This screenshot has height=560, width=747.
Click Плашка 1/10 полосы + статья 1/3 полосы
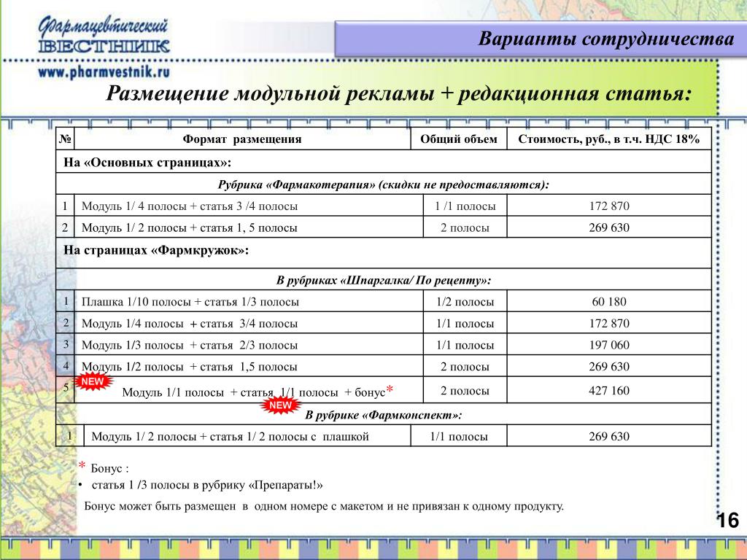[x=190, y=302]
